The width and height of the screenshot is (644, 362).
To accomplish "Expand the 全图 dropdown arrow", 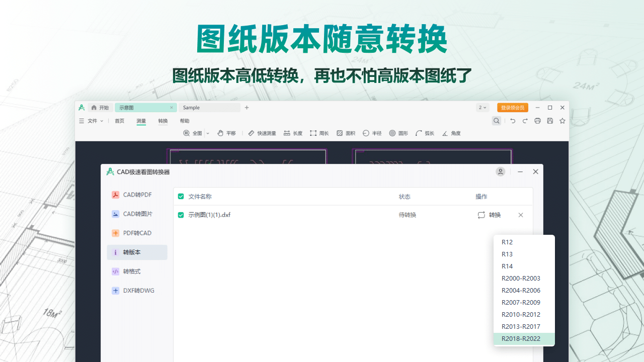I will pyautogui.click(x=208, y=134).
